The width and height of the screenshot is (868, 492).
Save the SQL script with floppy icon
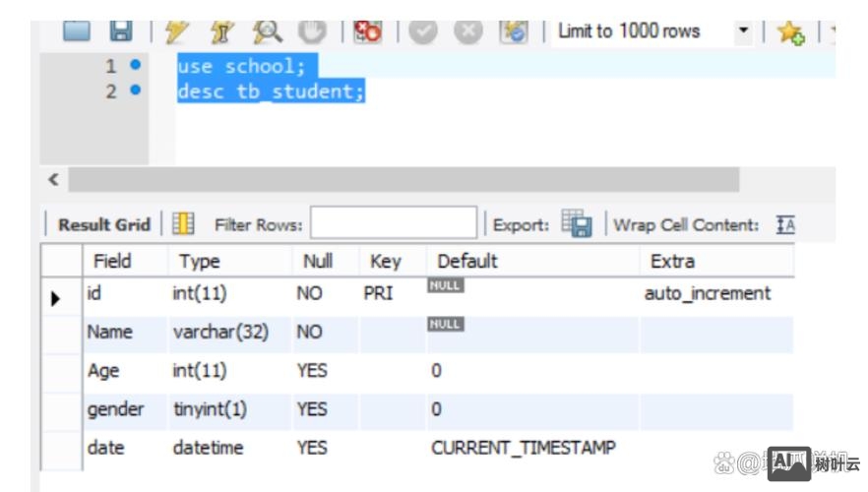120,31
